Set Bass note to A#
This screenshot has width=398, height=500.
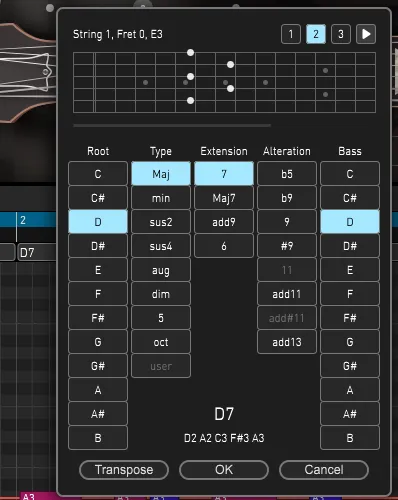(x=350, y=414)
